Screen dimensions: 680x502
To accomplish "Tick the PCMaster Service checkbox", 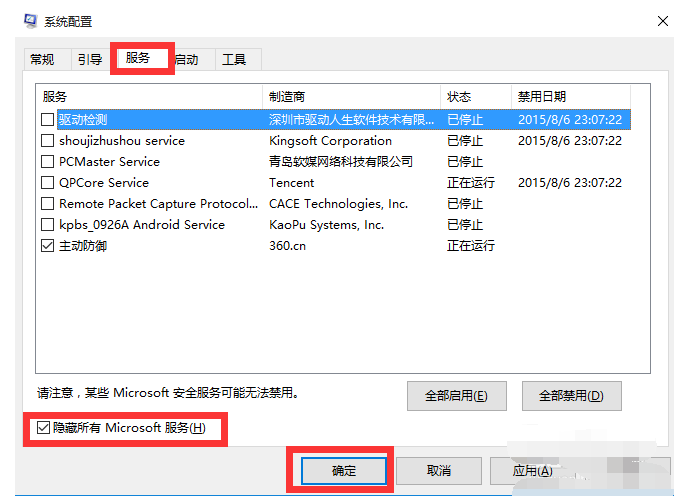I will 48,162.
